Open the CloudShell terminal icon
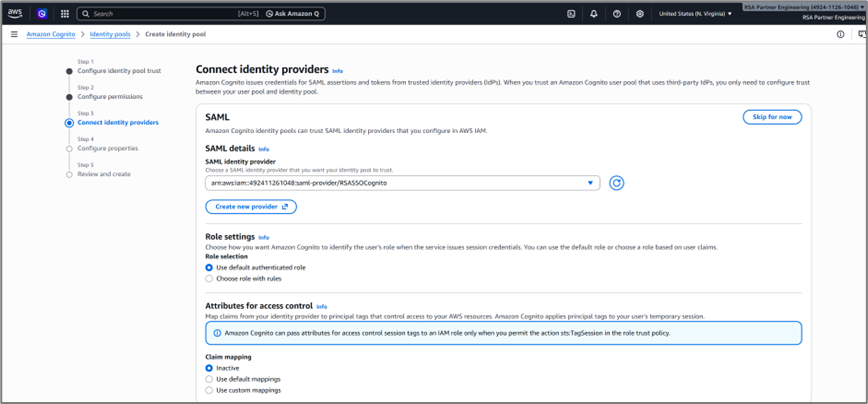The width and height of the screenshot is (868, 404). pos(571,14)
